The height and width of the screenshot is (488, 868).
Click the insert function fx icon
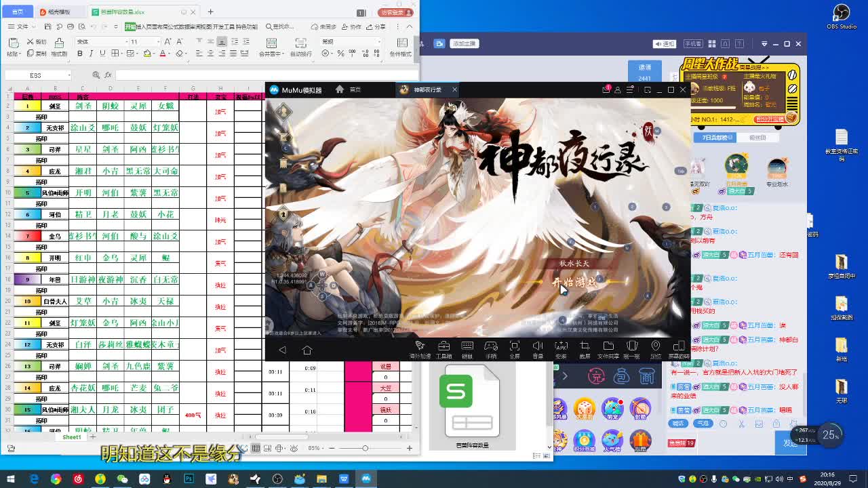(x=108, y=75)
